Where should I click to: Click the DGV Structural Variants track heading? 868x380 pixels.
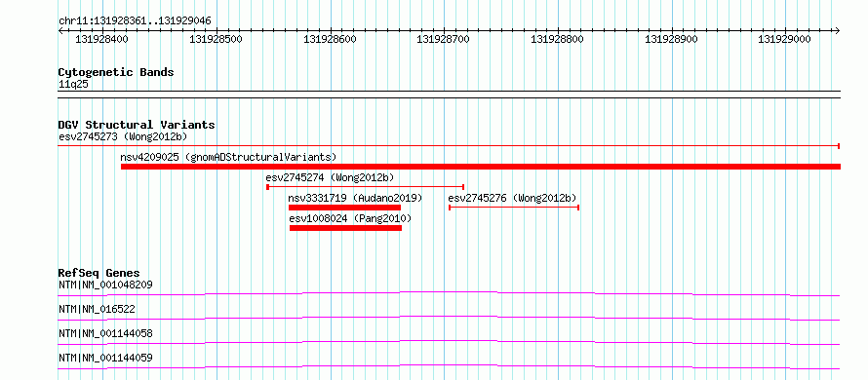coord(137,125)
